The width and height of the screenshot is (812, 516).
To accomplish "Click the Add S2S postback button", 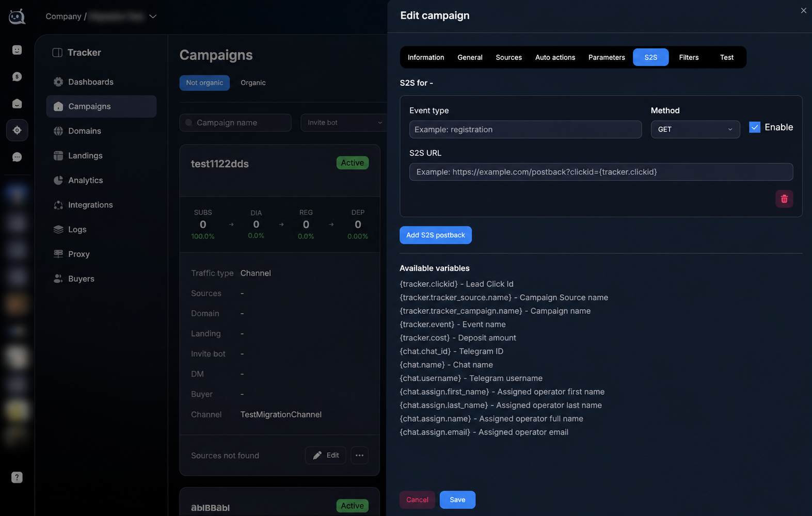I will tap(436, 235).
